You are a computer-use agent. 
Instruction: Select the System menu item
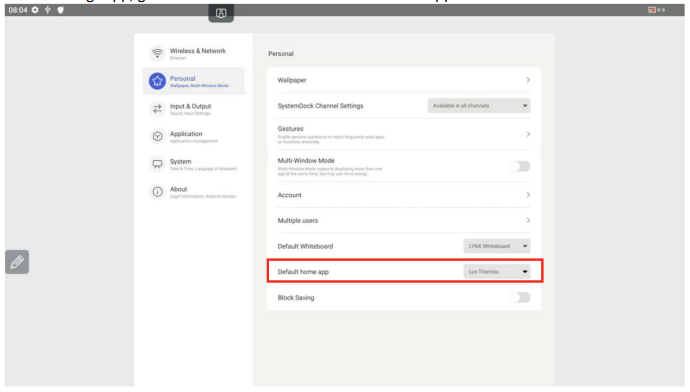(194, 164)
